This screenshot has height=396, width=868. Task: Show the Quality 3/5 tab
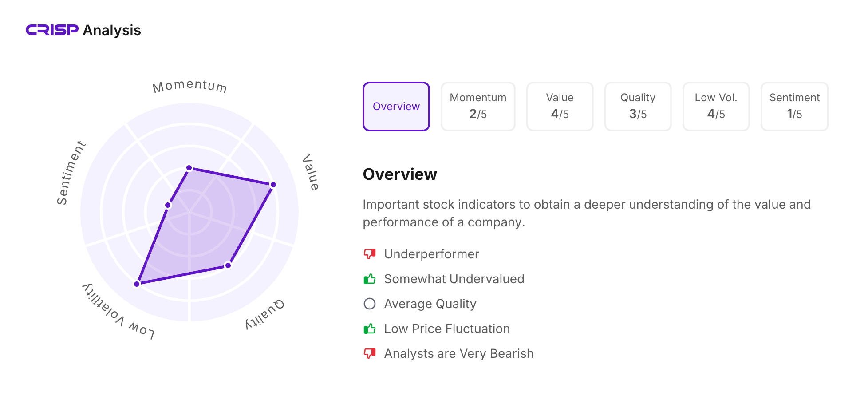[638, 107]
